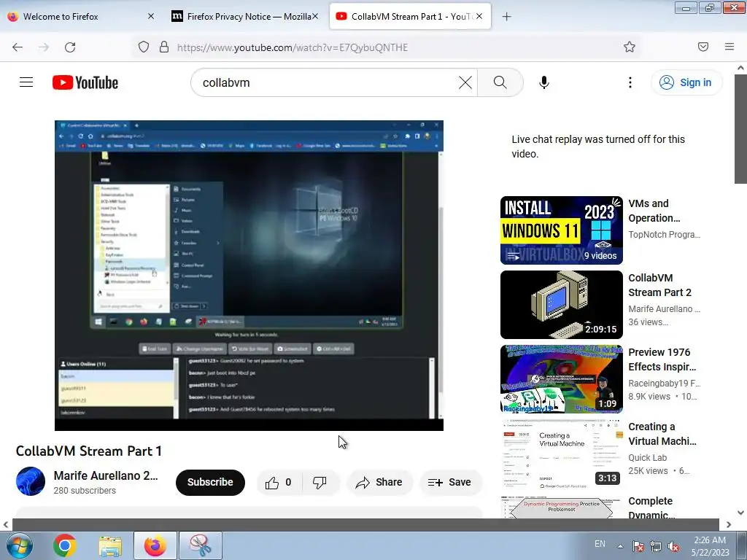Click the CollabVM Stream Part 2 title
The height and width of the screenshot is (560, 747).
click(659, 285)
